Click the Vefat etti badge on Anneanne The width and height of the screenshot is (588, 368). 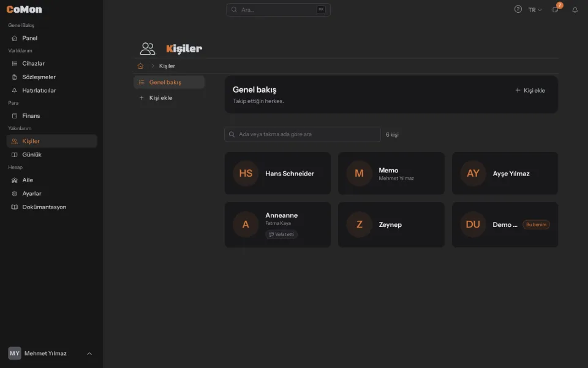281,234
